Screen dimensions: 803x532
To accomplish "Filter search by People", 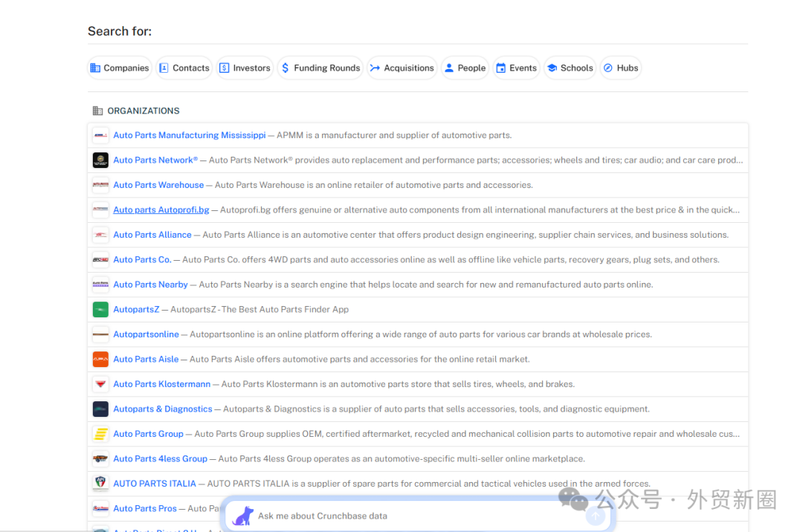I will pyautogui.click(x=465, y=68).
